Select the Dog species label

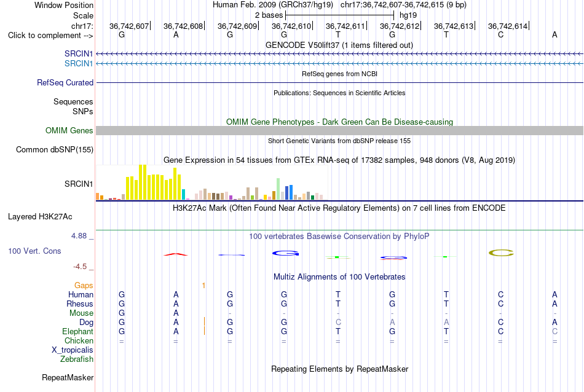[87, 323]
